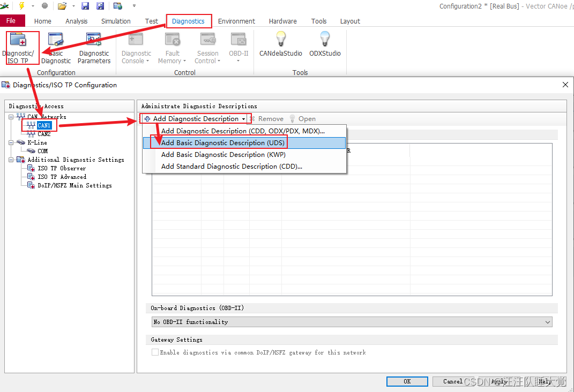This screenshot has width=574, height=392.
Task: Click the lightning bolt start measurement icon
Action: point(21,6)
